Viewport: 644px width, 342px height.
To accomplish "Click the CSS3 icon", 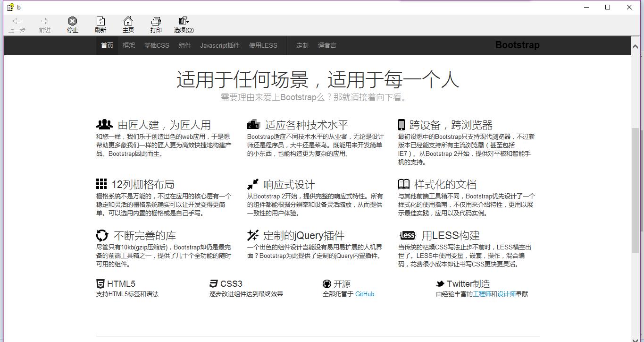I will coord(213,283).
